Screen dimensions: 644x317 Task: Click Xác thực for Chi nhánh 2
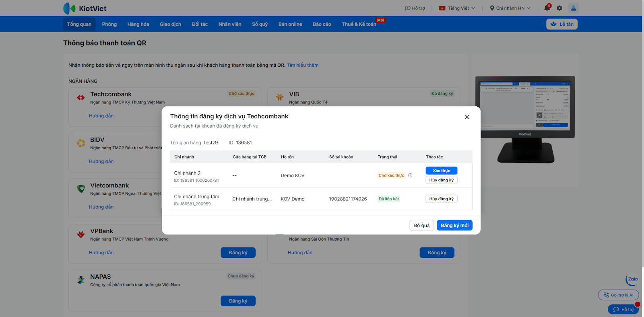click(x=442, y=171)
